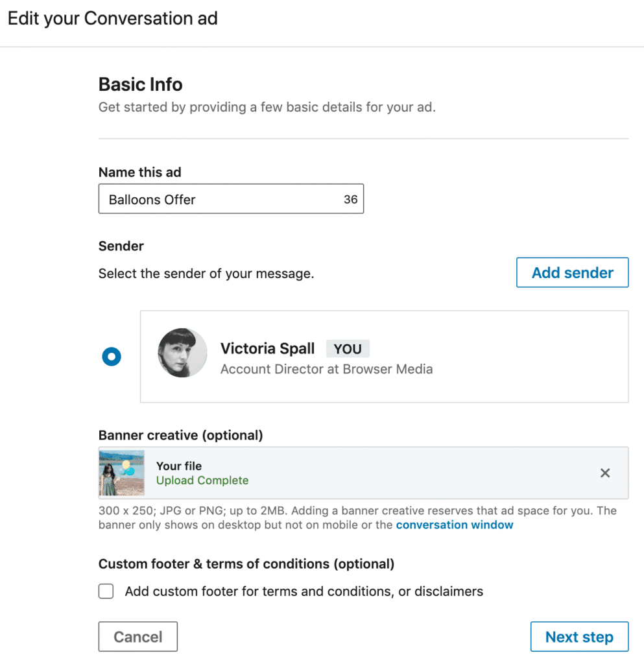
Task: Click the Victoria Spall sender name
Action: (267, 349)
